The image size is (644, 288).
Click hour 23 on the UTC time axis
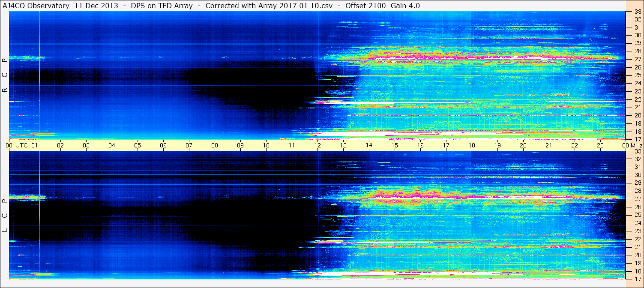(601, 145)
